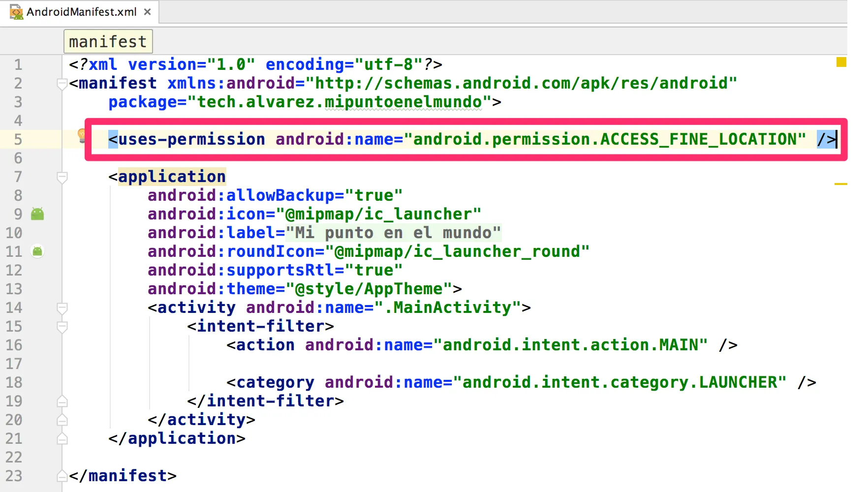
Task: Click the yellow warning indicator at top right
Action: tap(841, 62)
